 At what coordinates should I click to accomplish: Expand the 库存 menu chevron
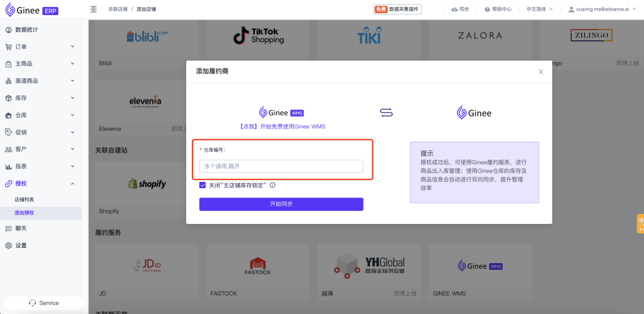[72, 98]
